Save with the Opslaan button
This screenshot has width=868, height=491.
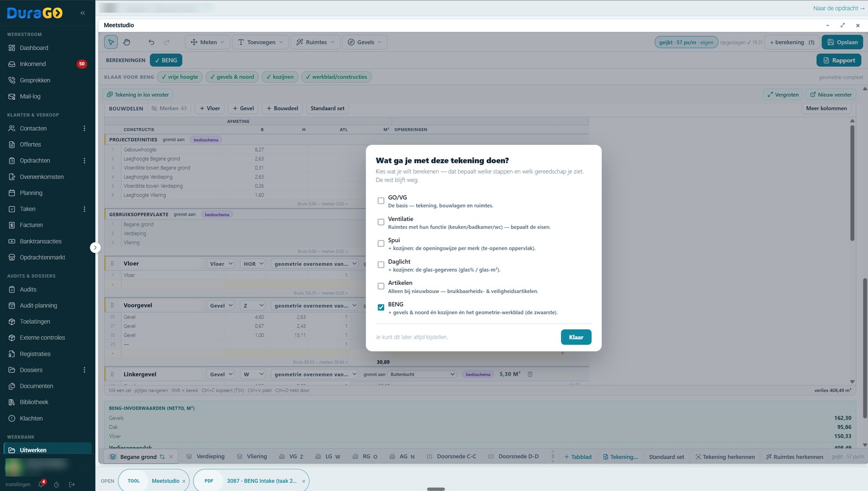(842, 42)
